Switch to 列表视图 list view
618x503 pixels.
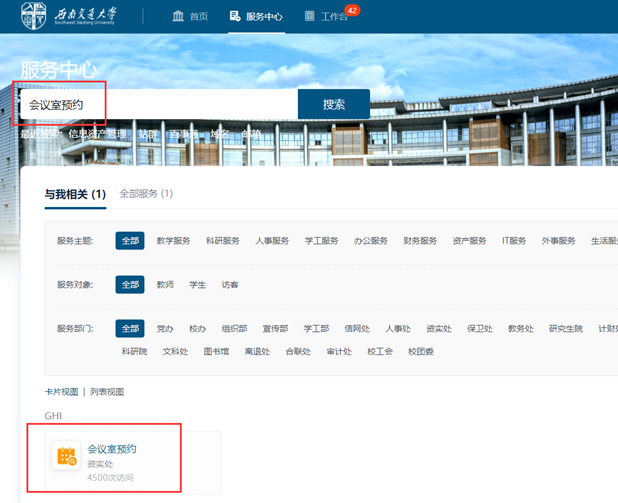[107, 392]
